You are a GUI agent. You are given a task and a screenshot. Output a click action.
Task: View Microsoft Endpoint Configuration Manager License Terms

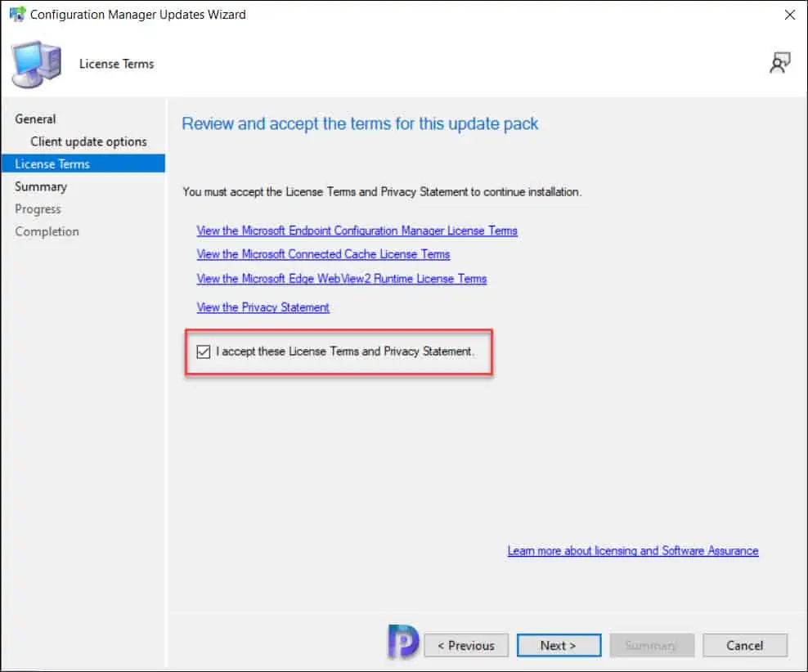357,231
